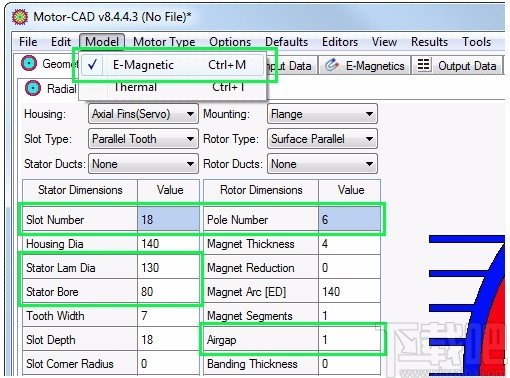Click the Airgap row label
The height and width of the screenshot is (378, 510).
(261, 339)
